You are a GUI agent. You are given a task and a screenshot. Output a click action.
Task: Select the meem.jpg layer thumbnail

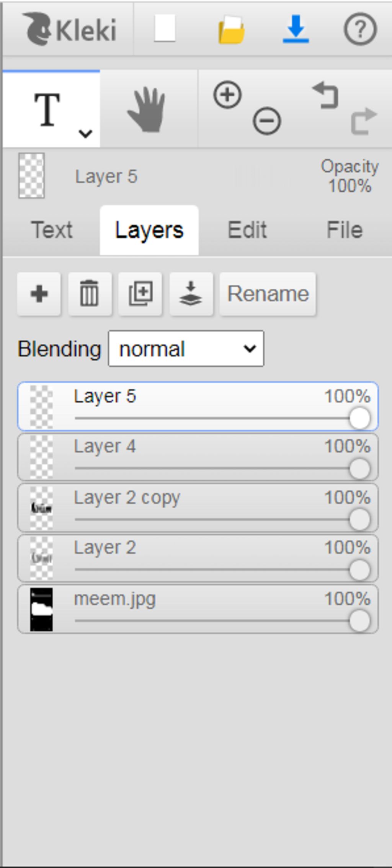[41, 609]
